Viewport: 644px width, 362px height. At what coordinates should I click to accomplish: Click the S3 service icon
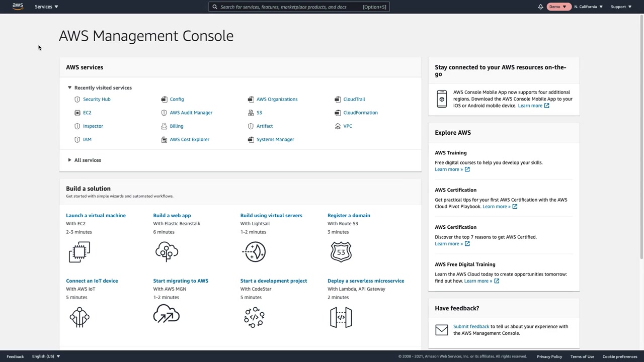251,113
